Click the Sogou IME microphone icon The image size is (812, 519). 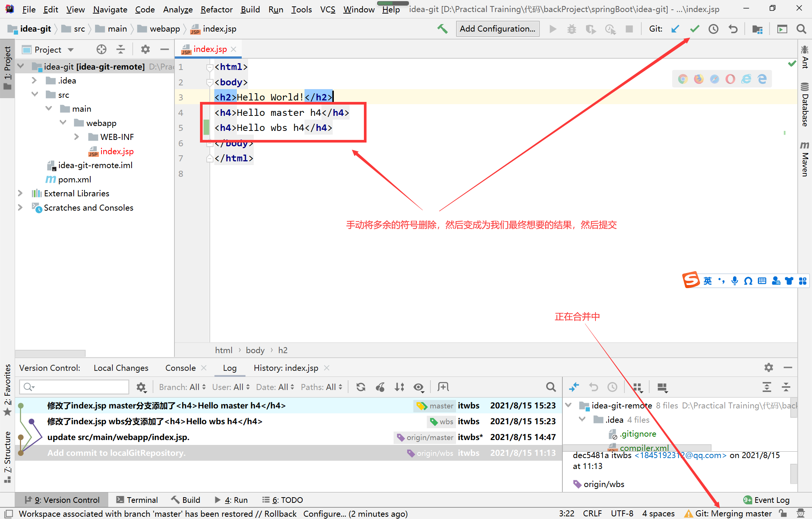[x=735, y=281]
